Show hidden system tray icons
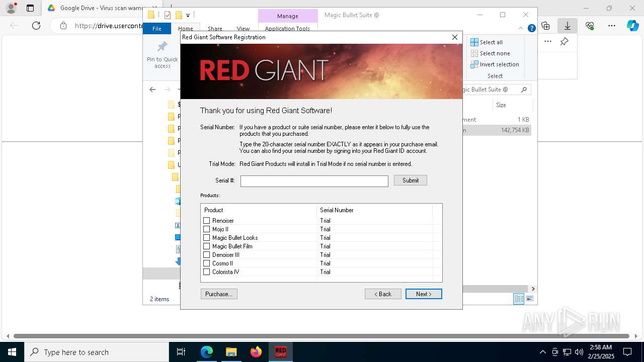Viewport: 644px width, 362px height. pos(542,352)
